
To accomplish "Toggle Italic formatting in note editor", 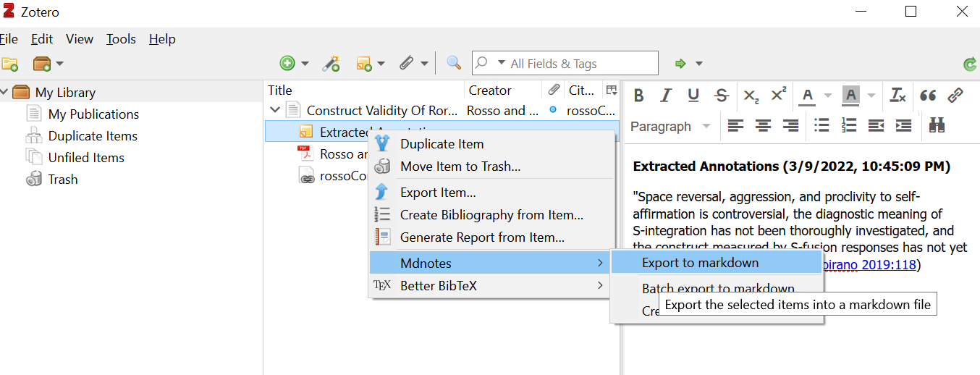I will coord(666,95).
